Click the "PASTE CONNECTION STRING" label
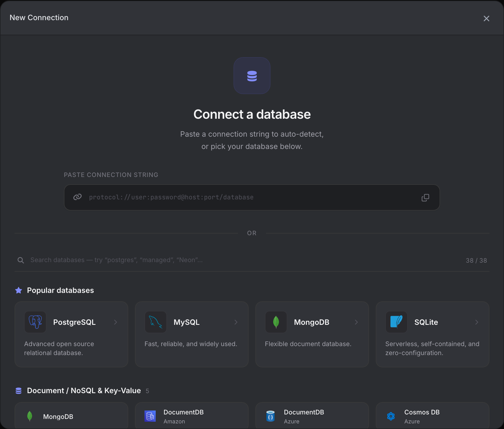504x429 pixels. coord(111,175)
